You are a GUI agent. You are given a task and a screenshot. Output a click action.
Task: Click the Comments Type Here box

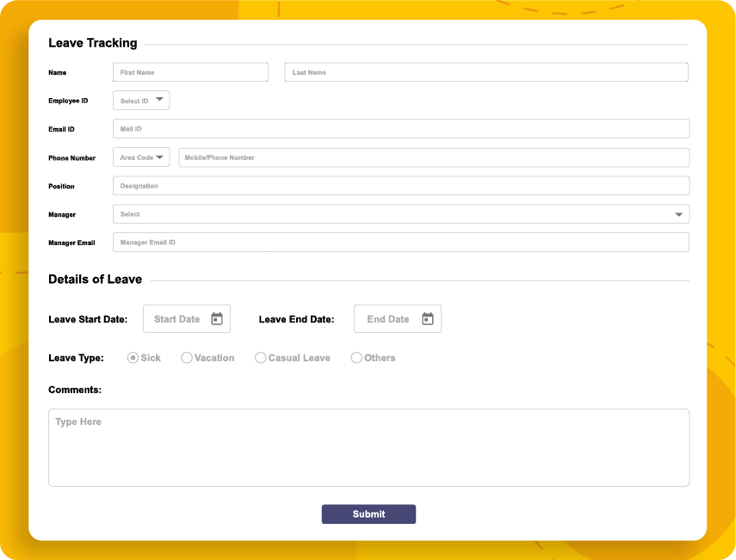pos(368,446)
